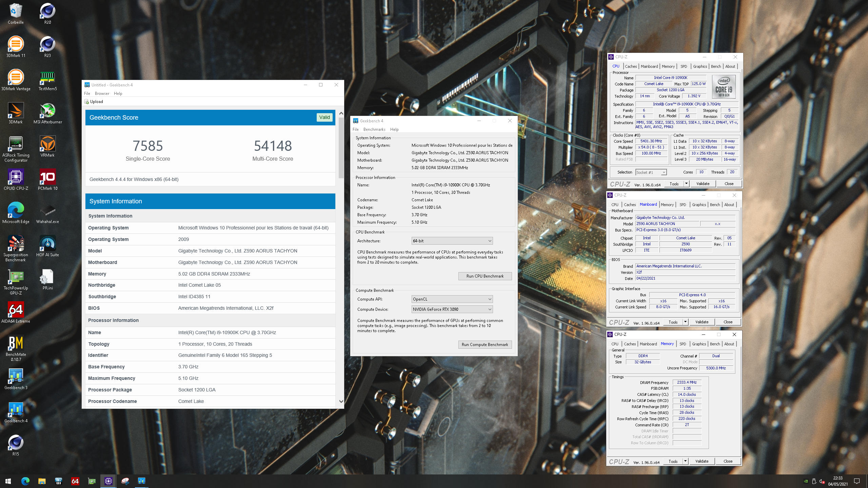
Task: Switch to Caches tab in top CPU-Z window
Action: tap(631, 66)
